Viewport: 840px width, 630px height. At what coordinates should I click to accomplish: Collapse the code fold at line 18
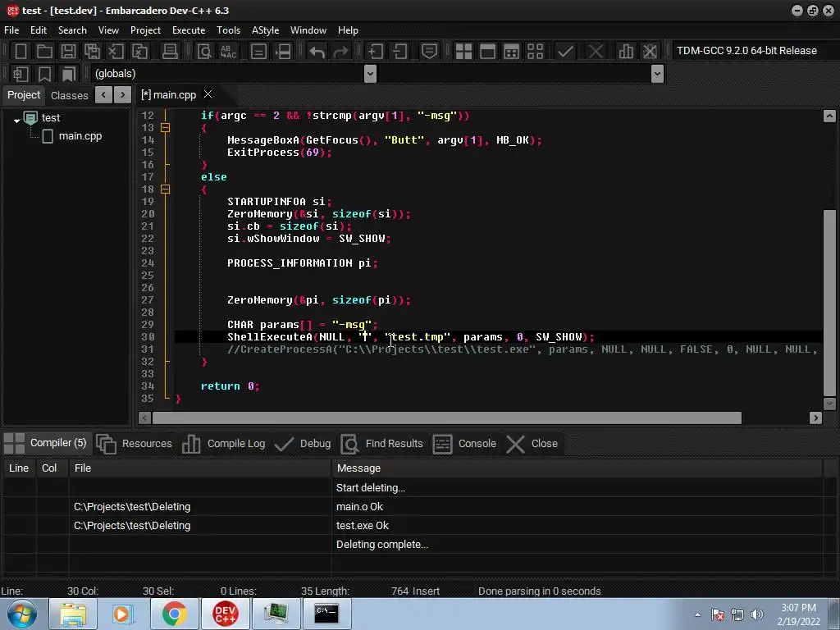pos(165,189)
